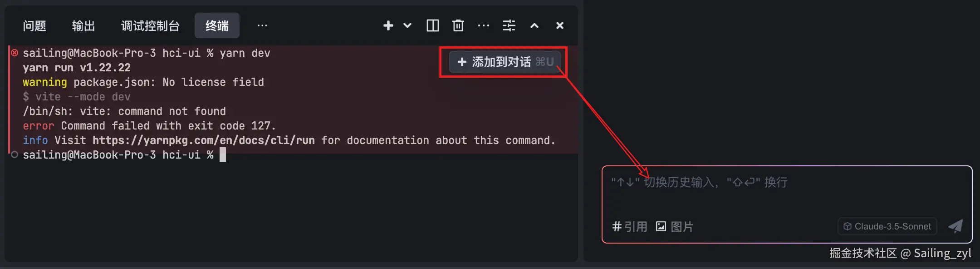Split the terminal panel
Image resolution: width=980 pixels, height=269 pixels.
point(433,25)
